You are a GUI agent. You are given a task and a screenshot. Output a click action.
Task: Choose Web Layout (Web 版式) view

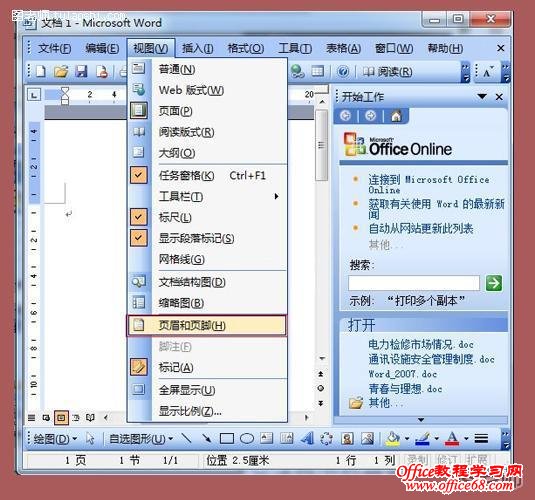point(207,90)
